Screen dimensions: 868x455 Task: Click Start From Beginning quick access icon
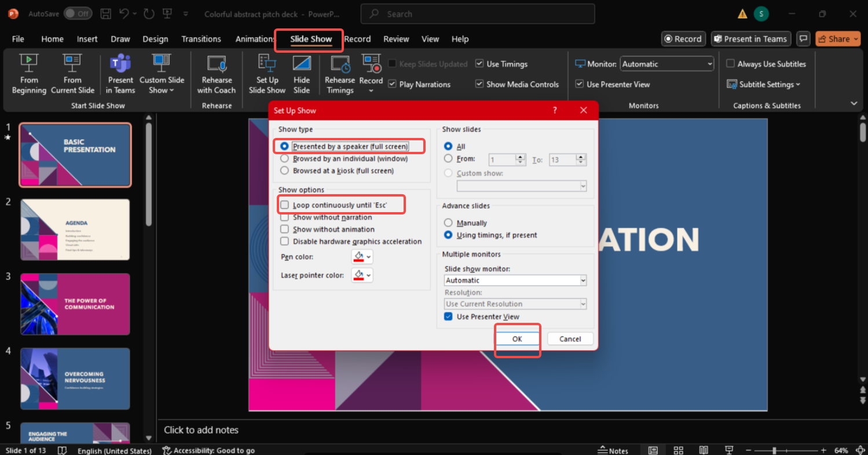[x=167, y=13]
